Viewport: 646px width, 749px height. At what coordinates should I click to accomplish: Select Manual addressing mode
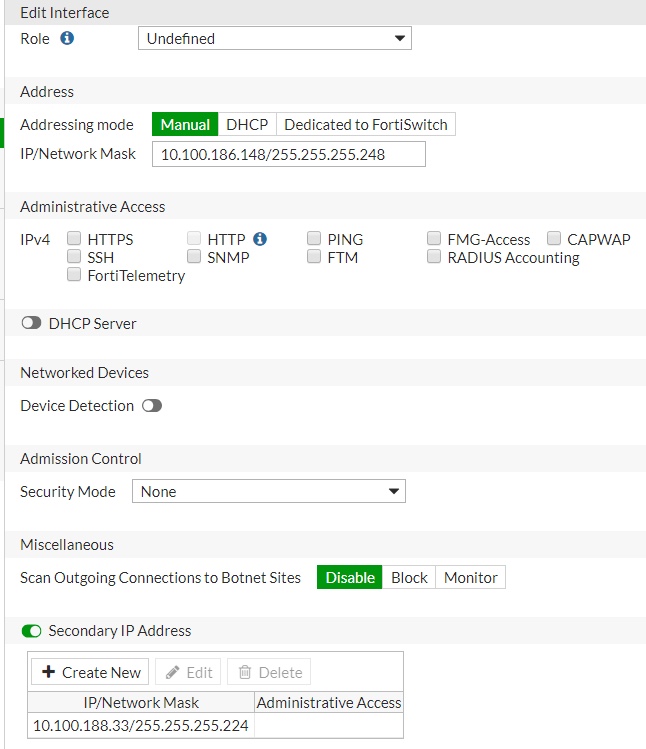185,125
